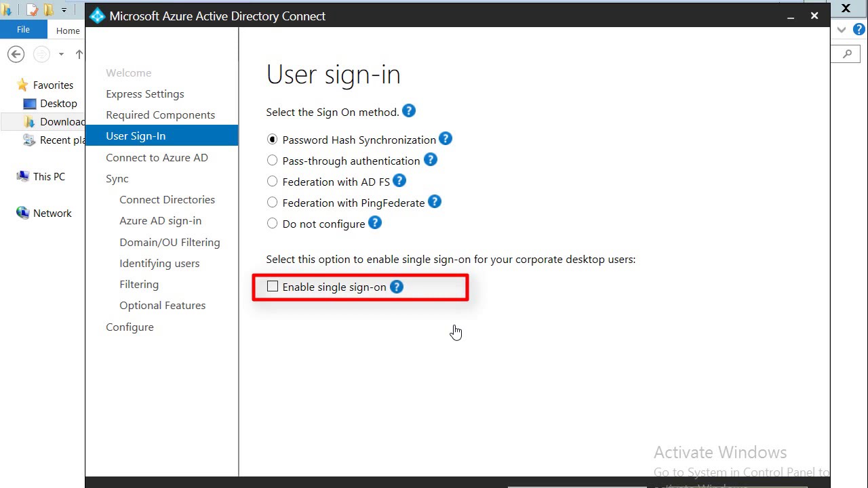Go to Connect to Azure AD step
Screen dimensions: 868x488
157,157
